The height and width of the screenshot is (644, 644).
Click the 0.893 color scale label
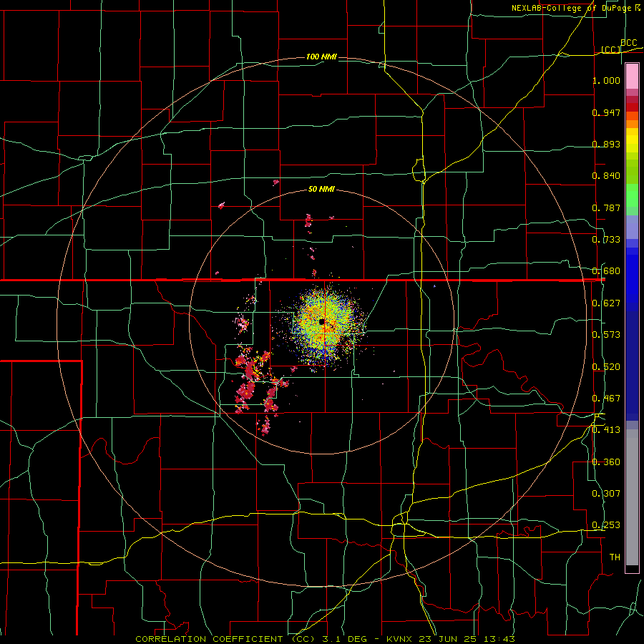pos(606,144)
